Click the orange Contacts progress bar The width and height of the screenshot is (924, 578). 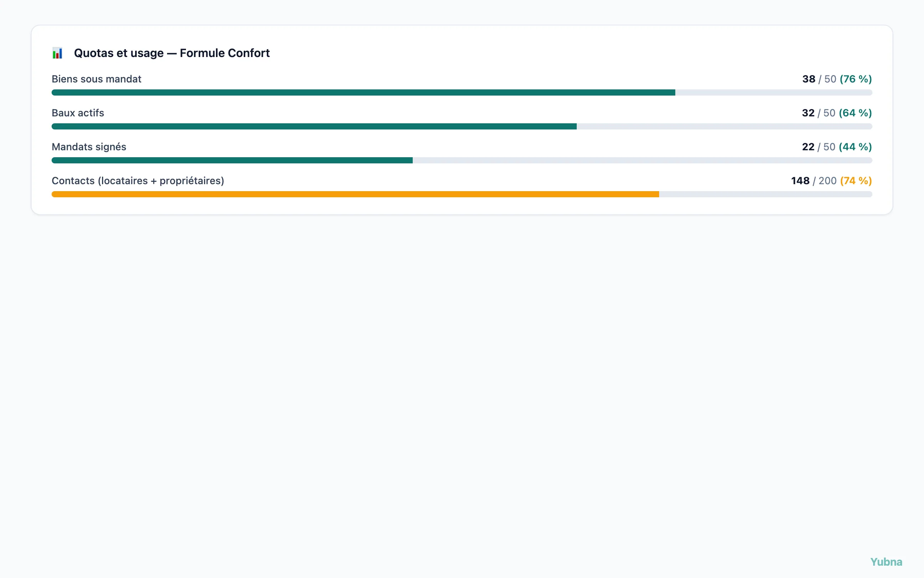tap(355, 194)
